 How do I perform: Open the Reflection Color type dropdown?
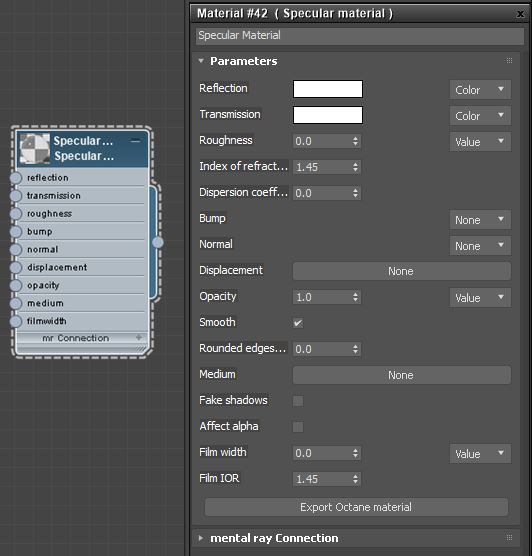tap(480, 89)
